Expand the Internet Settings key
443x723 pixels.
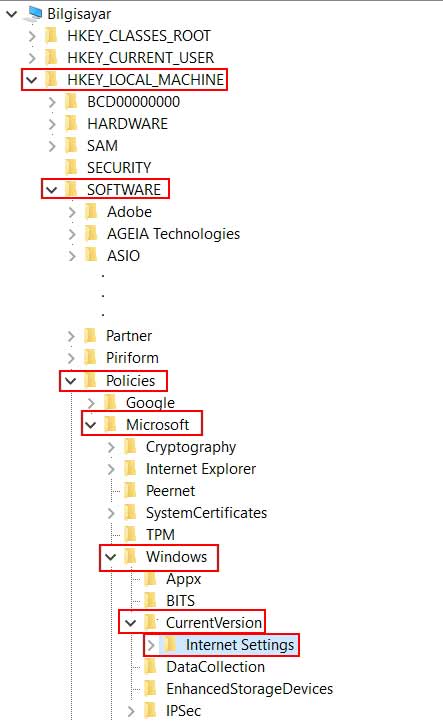coord(151,645)
